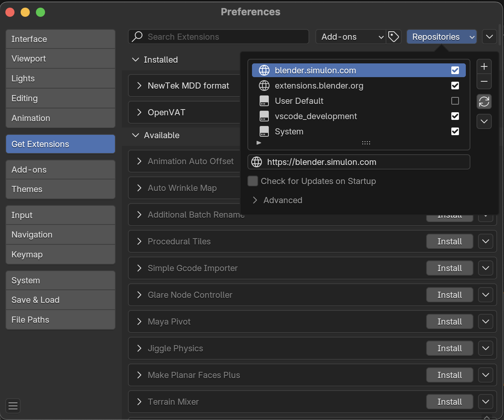Click the minus icon to remove repository
This screenshot has width=504, height=420.
pyautogui.click(x=484, y=81)
